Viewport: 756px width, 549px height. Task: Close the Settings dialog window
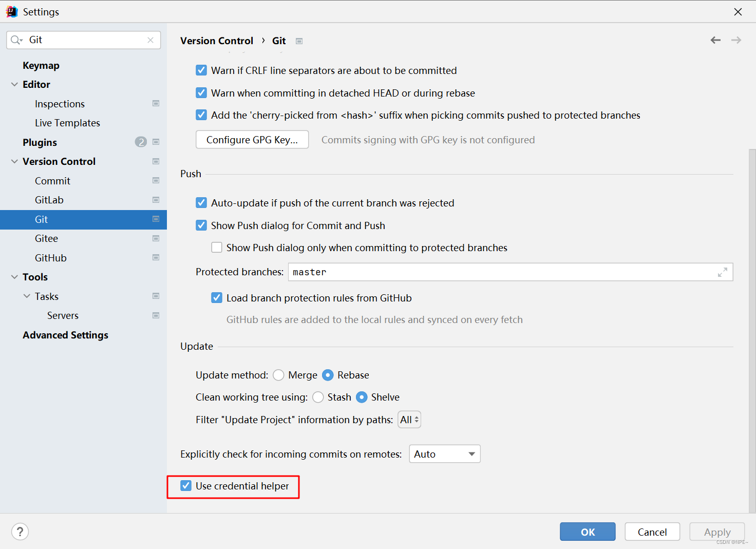point(738,11)
